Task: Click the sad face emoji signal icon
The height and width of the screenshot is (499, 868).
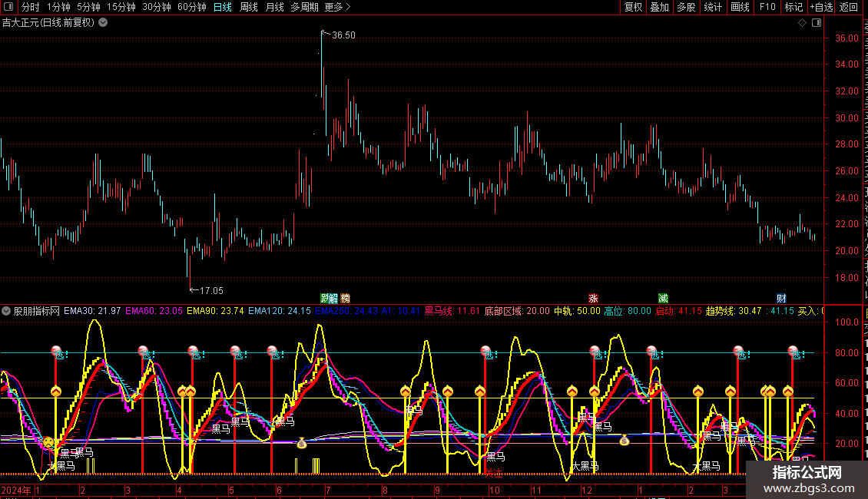Action: [x=48, y=442]
